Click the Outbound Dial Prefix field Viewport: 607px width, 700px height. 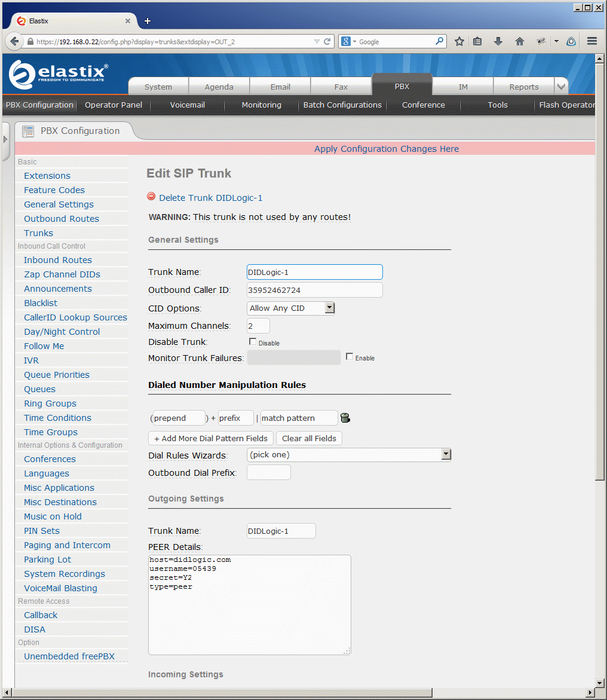point(268,472)
